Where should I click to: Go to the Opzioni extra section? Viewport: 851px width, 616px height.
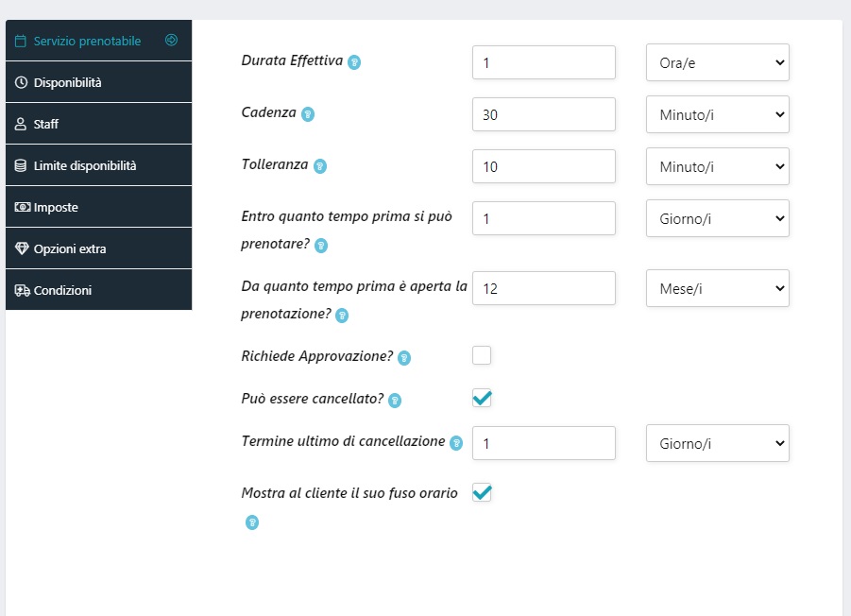[x=98, y=249]
